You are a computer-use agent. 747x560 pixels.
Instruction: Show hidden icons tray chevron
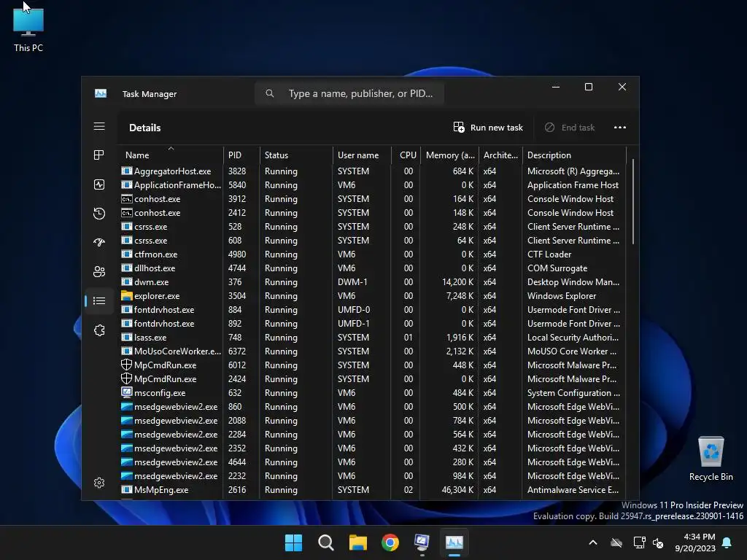593,542
